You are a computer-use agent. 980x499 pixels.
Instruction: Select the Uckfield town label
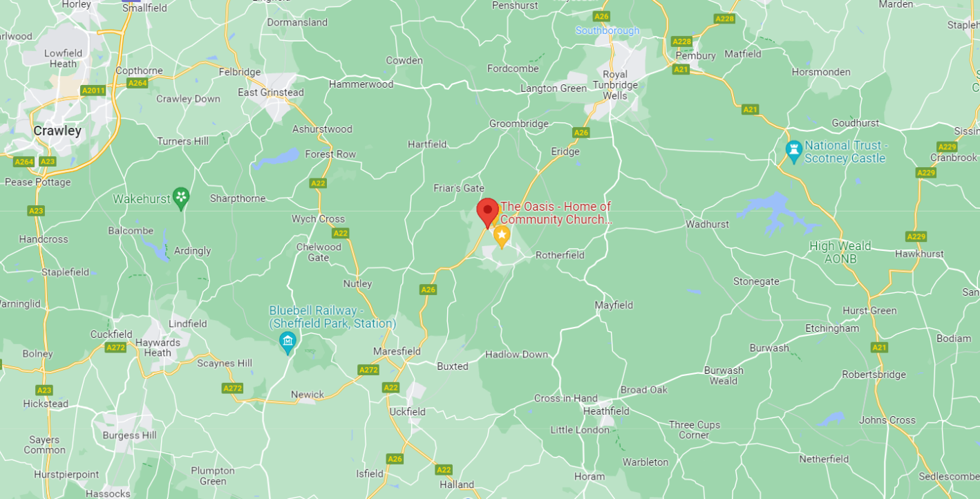[x=407, y=412]
